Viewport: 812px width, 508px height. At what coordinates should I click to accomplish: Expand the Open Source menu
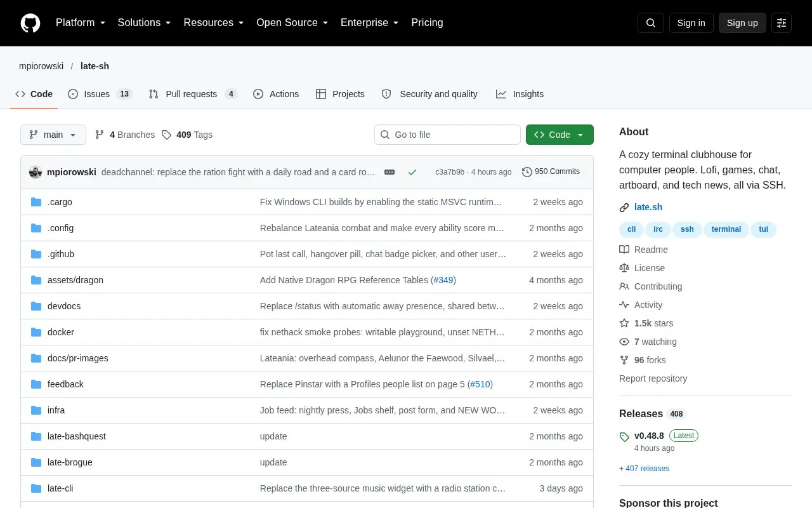pyautogui.click(x=292, y=23)
